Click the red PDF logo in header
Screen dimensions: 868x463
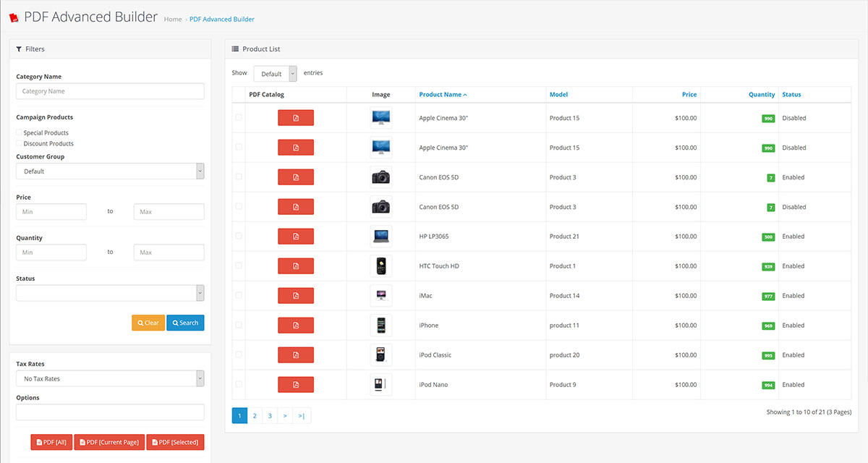point(14,18)
